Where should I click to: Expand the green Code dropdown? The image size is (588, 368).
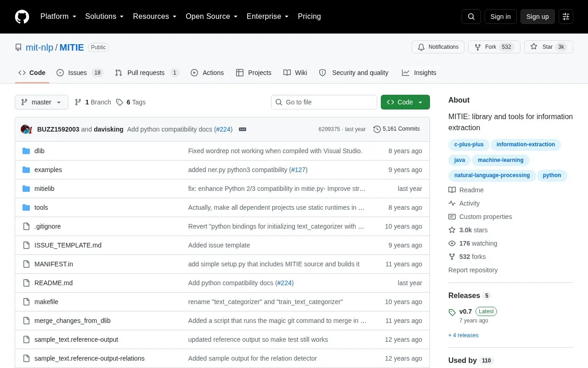(405, 102)
